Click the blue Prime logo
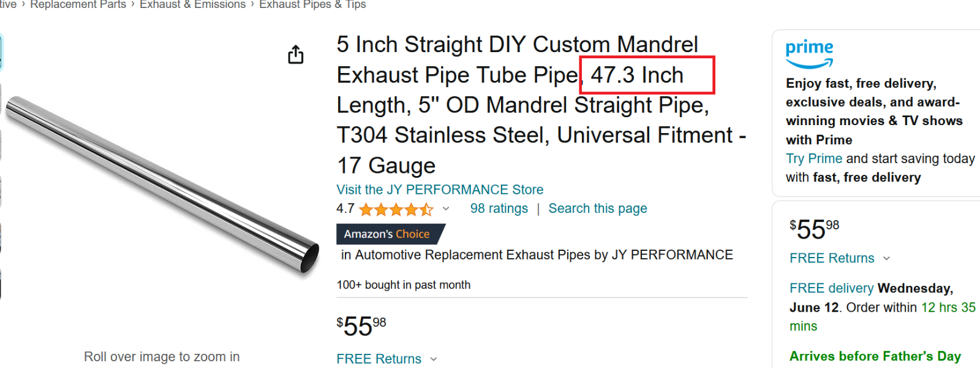The image size is (980, 368). (x=809, y=54)
